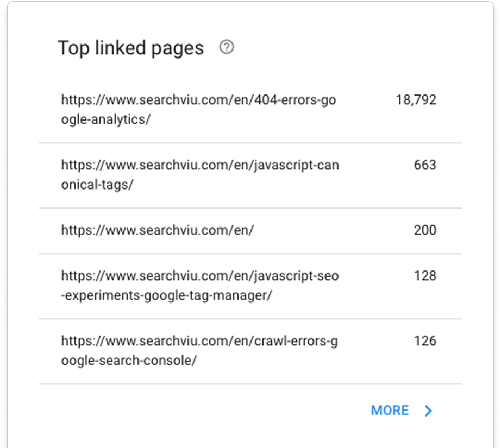Click the wrapped 'oogle-search-console/' text line

pyautogui.click(x=129, y=361)
